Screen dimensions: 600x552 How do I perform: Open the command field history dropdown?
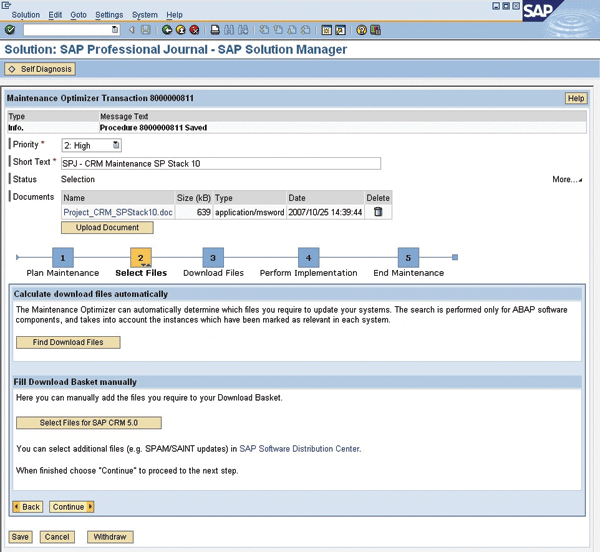[x=115, y=29]
